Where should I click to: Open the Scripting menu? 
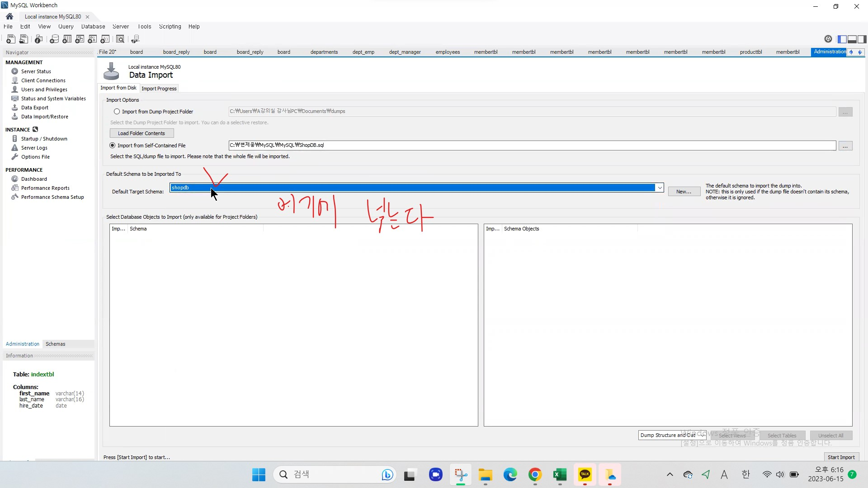coord(170,27)
